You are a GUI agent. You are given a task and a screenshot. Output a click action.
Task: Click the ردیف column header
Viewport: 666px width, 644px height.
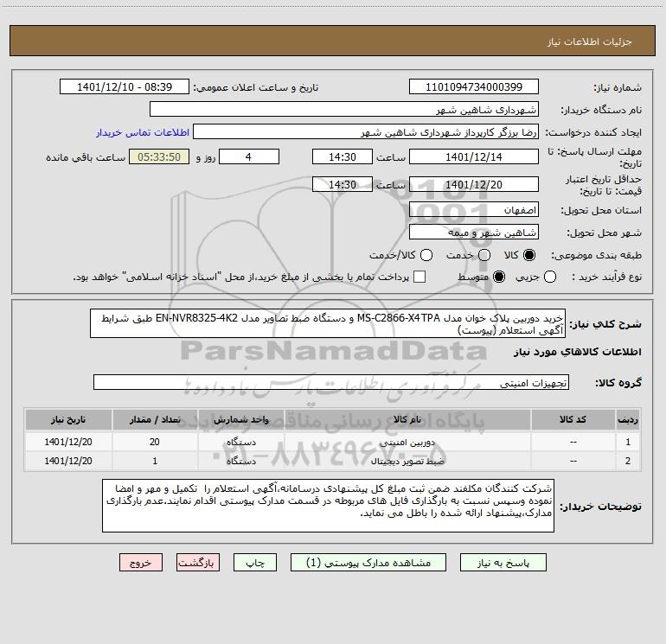click(628, 420)
